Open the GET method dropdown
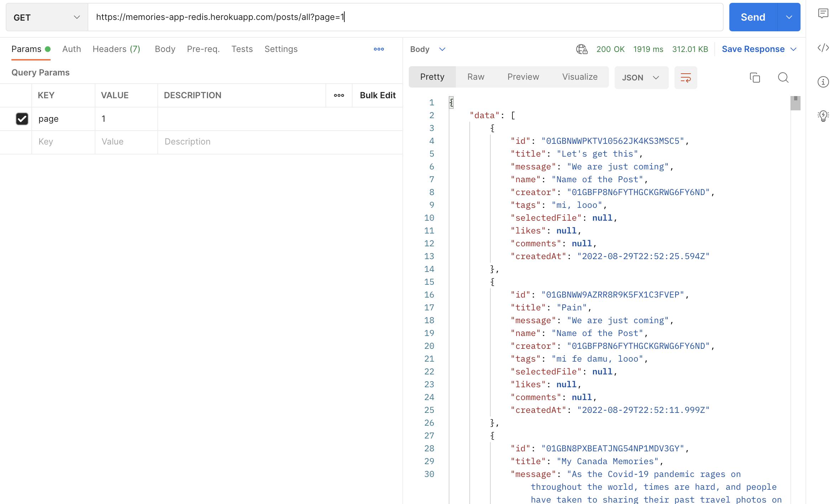Screen dimensions: 839x504 coord(47,17)
